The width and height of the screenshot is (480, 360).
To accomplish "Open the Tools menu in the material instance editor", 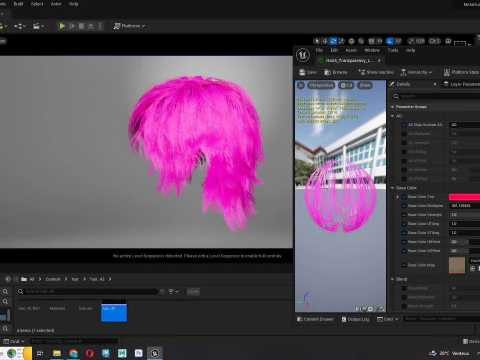I will 393,50.
